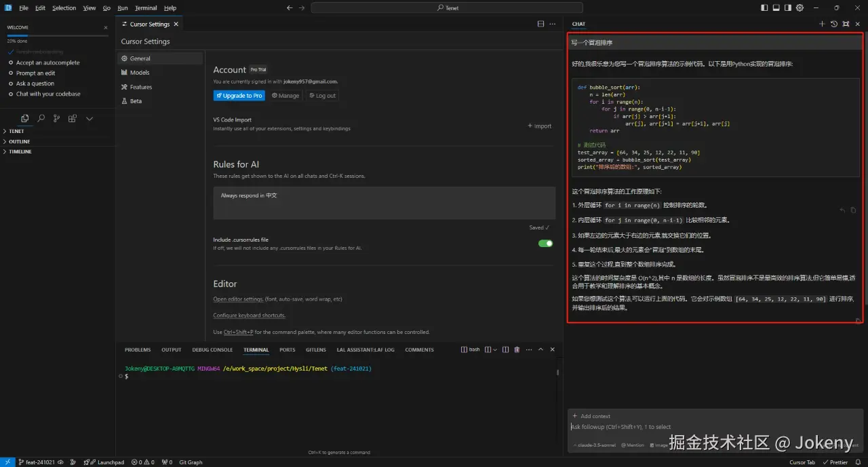Image resolution: width=868 pixels, height=467 pixels.
Task: Click Import VS Code settings button
Action: (540, 126)
